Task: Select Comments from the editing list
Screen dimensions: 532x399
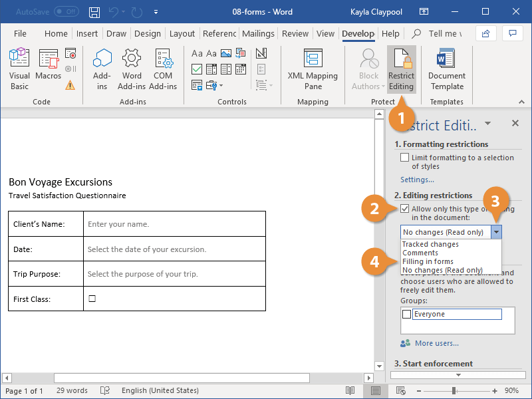Action: [420, 253]
